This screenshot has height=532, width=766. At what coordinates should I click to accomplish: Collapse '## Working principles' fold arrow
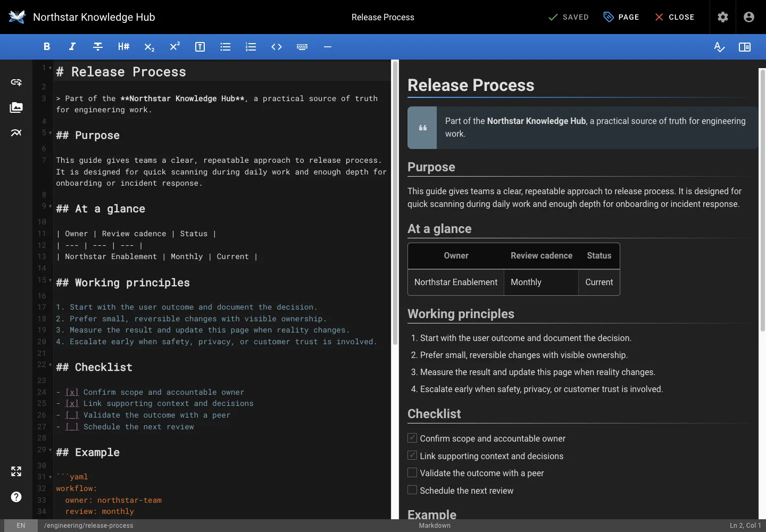51,280
